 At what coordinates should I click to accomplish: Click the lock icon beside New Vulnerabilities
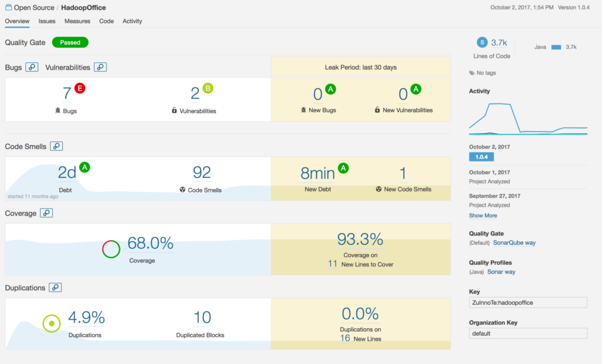click(x=377, y=110)
